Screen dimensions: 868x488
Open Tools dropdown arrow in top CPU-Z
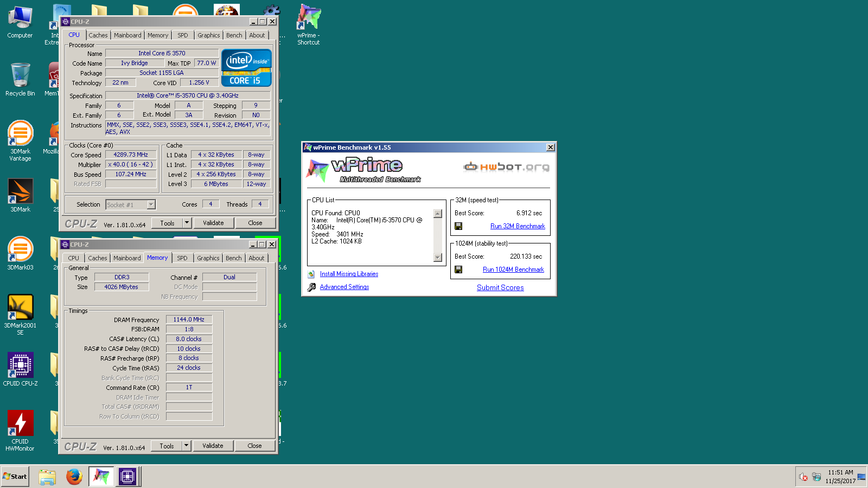187,223
